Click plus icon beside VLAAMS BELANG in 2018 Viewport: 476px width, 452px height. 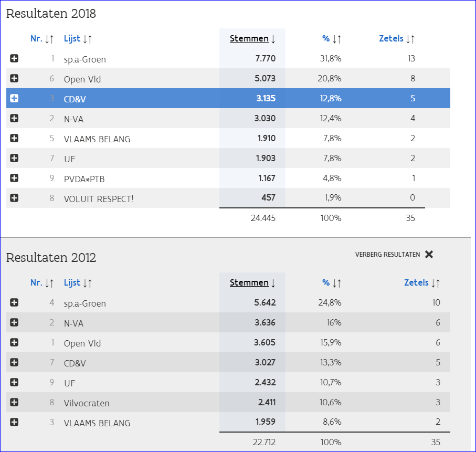click(14, 139)
